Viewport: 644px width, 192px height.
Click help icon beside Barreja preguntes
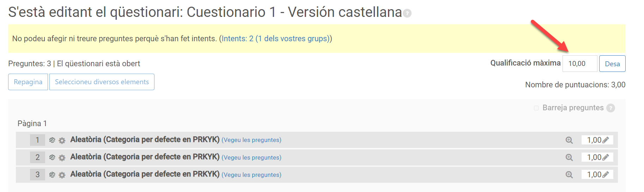610,108
